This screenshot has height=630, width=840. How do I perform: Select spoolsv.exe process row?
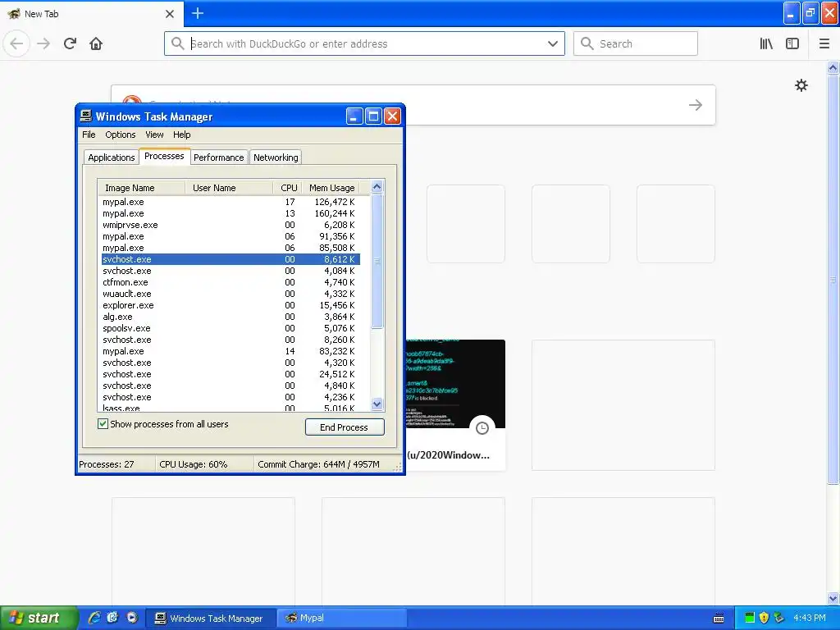(231, 328)
